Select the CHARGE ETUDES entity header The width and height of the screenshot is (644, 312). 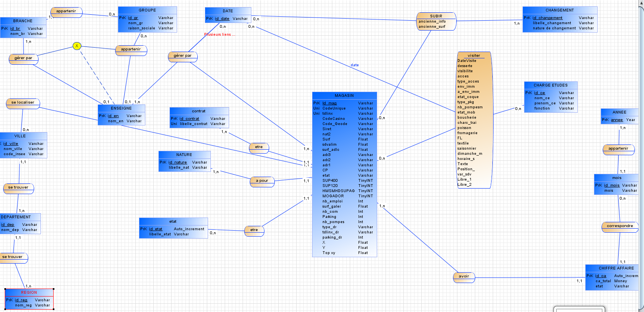coord(551,85)
